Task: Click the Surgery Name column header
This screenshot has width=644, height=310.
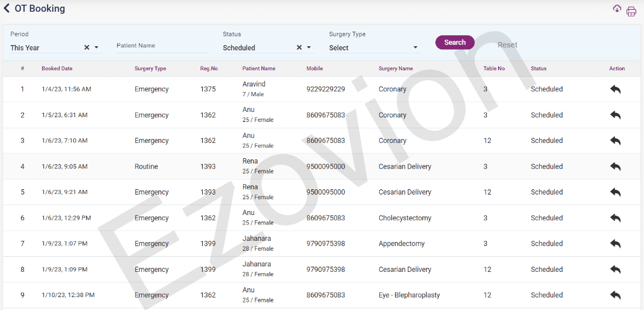Action: (396, 69)
